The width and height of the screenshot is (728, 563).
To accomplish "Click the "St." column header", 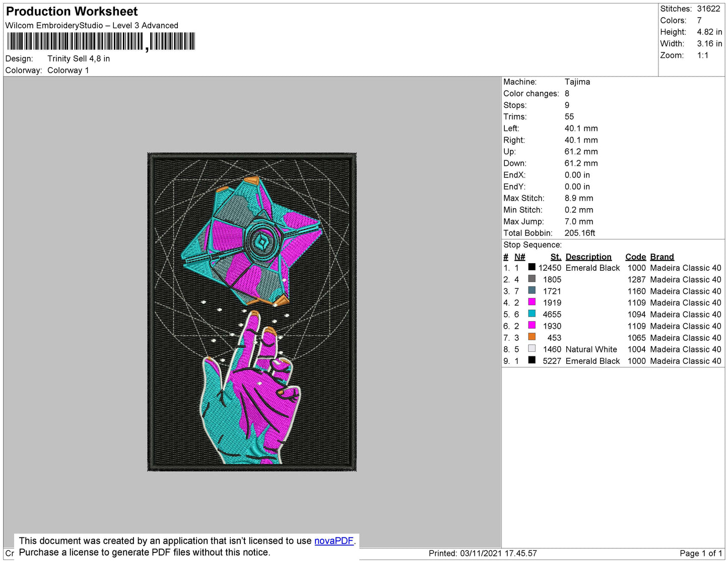I will click(556, 257).
